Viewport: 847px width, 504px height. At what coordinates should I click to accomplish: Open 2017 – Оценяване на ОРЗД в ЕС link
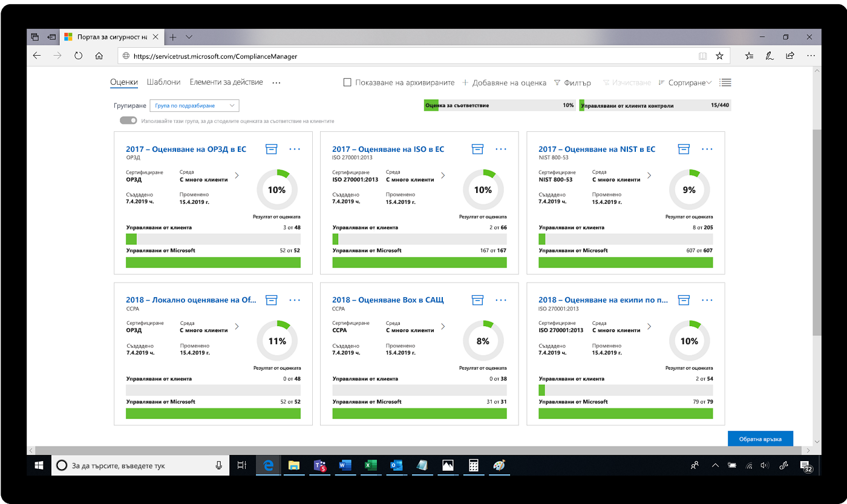coord(186,149)
